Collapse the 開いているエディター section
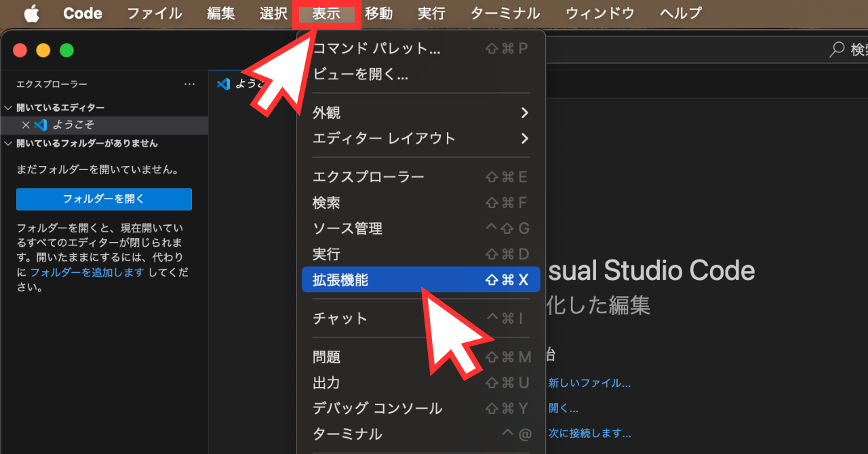 point(8,107)
